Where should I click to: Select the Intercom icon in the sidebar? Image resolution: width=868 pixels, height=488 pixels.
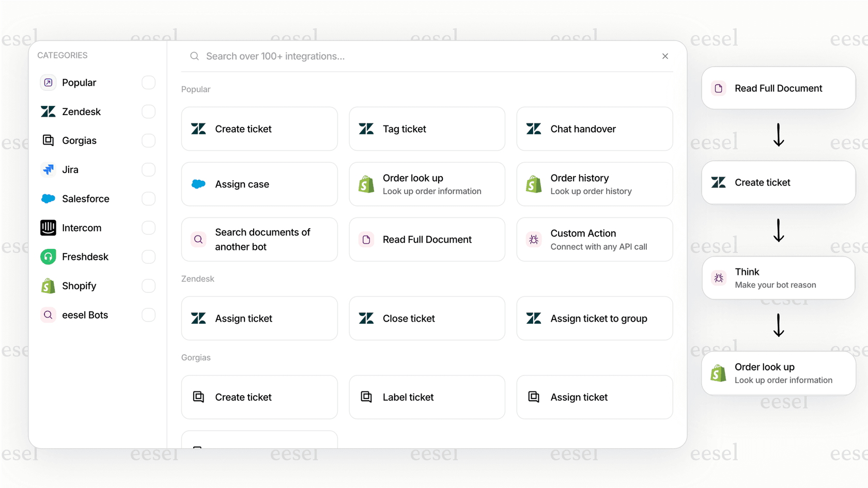[x=48, y=227]
